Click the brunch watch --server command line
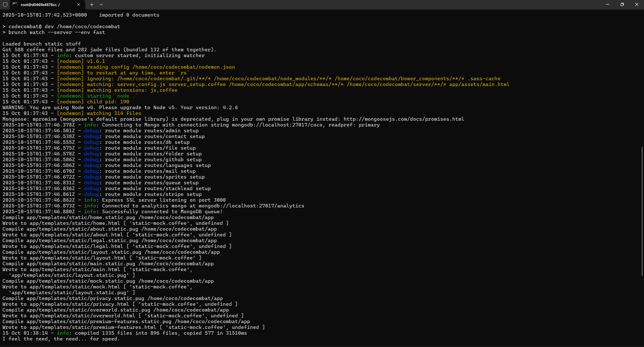The image size is (644, 347). [x=54, y=32]
